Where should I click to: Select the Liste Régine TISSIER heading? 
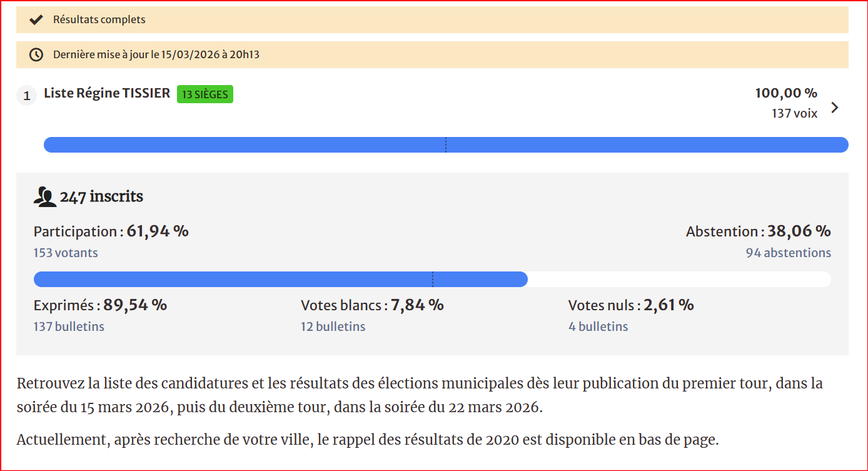(x=106, y=93)
